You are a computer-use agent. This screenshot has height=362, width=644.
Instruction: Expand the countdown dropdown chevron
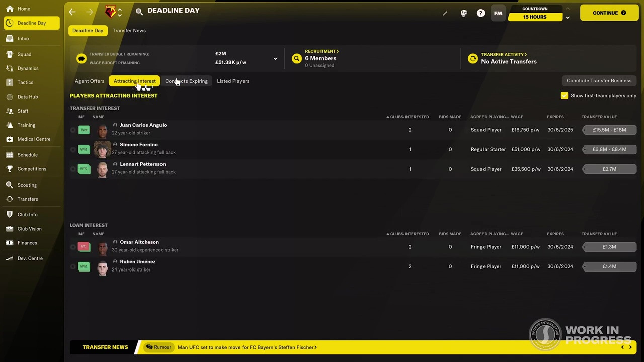pos(567,18)
